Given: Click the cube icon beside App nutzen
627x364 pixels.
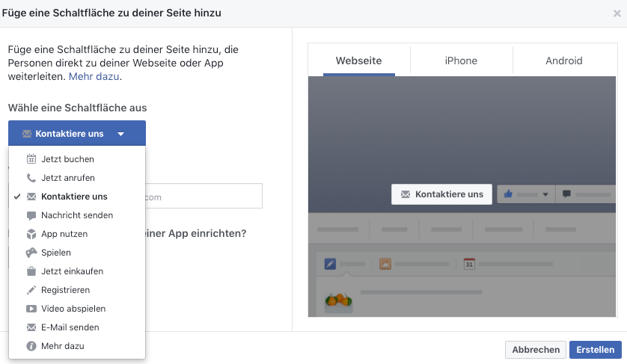Looking at the screenshot, I should coord(31,234).
